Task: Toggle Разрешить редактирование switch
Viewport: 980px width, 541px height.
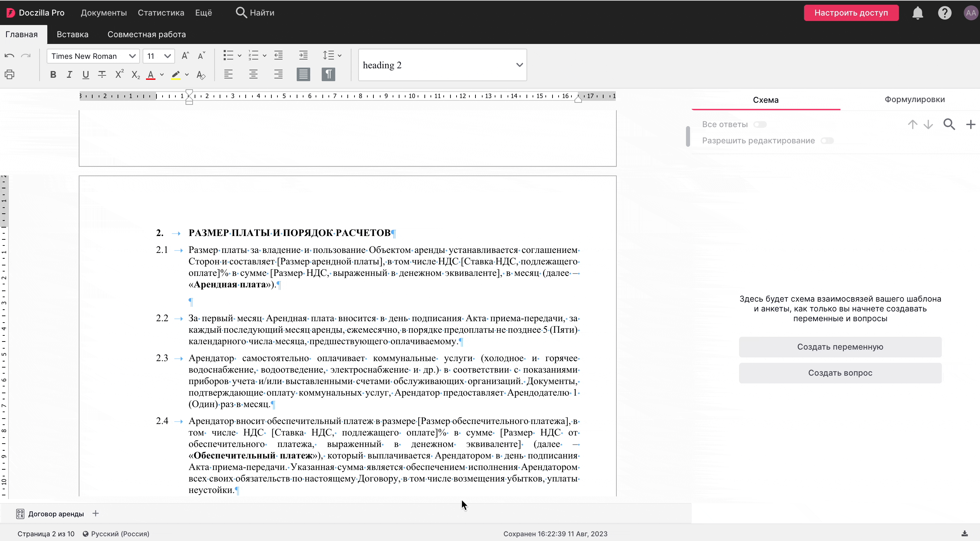Action: pos(827,141)
